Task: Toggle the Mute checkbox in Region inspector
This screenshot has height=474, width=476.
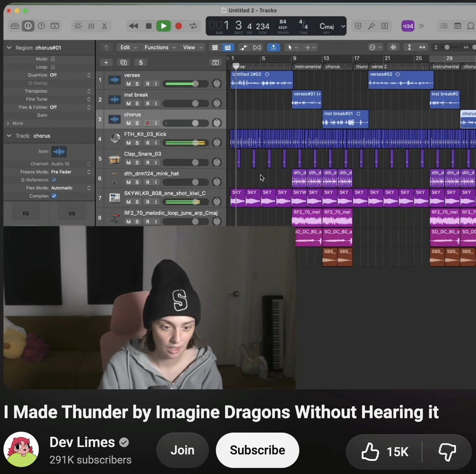Action: coord(53,59)
